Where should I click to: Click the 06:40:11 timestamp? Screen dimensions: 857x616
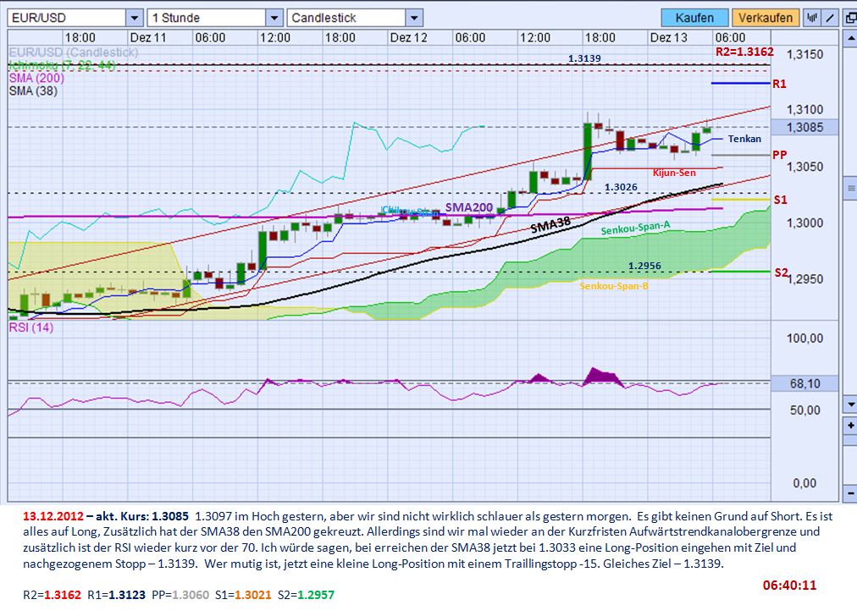point(790,586)
